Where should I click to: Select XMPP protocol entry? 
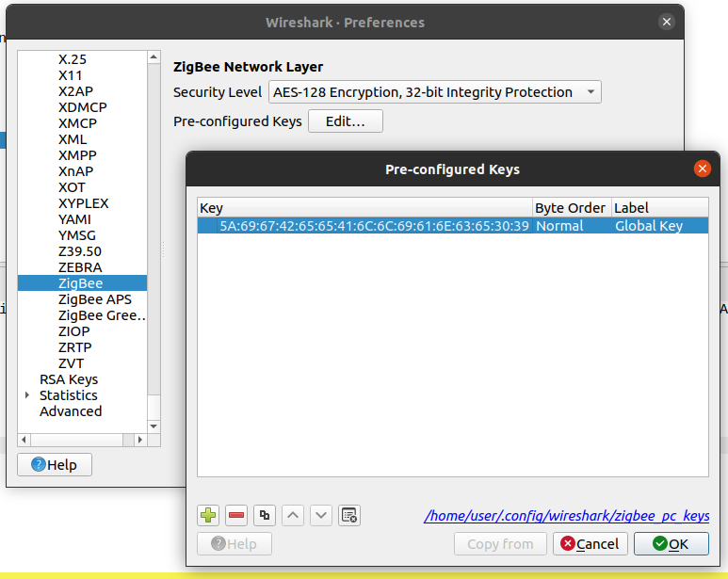click(77, 155)
